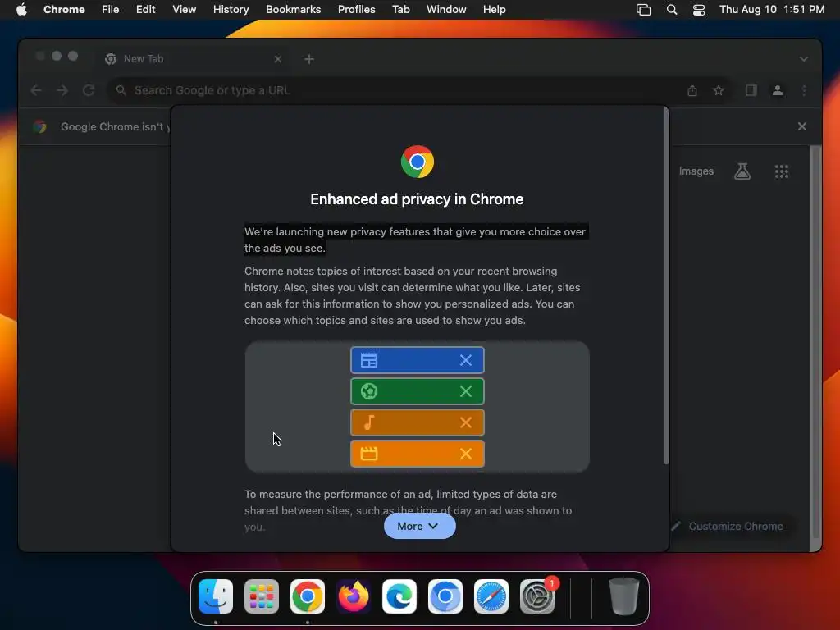Open Google Chrome from the Dock
This screenshot has width=840, height=630.
click(x=308, y=596)
